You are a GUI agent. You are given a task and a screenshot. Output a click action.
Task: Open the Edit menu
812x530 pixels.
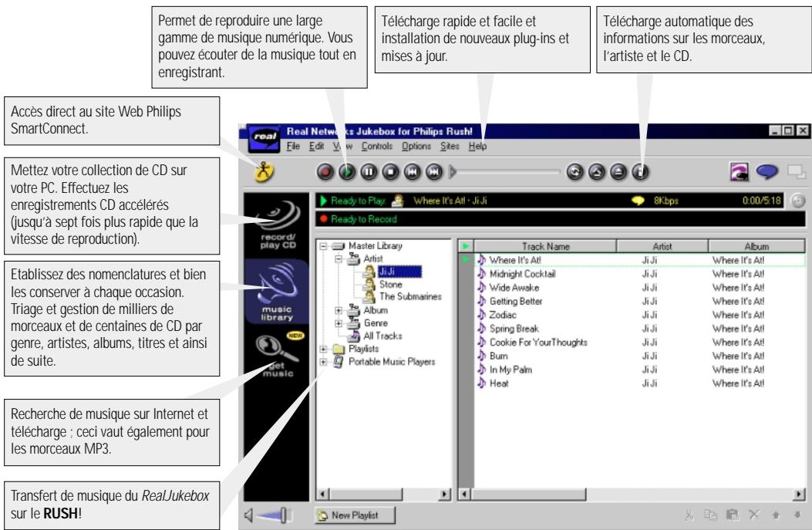316,146
